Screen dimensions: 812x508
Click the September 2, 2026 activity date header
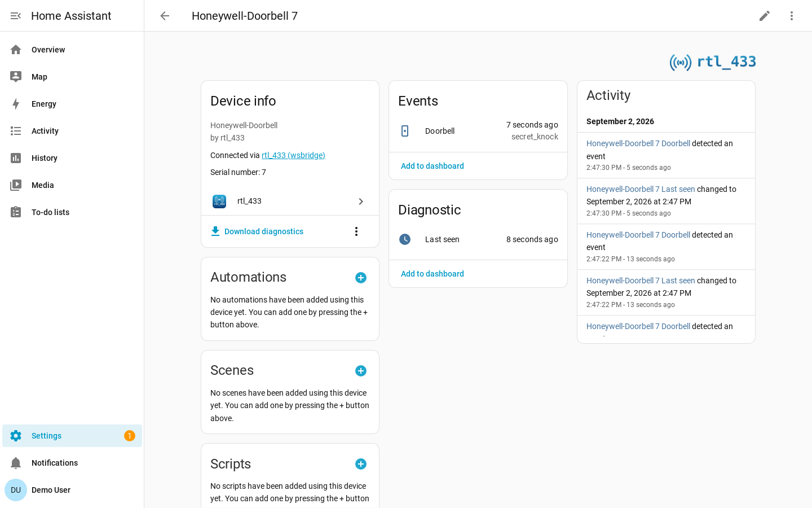click(620, 121)
